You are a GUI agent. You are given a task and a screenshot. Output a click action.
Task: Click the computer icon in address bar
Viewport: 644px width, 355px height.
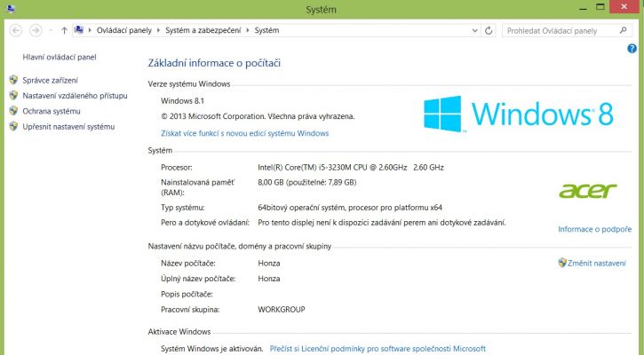tap(79, 30)
